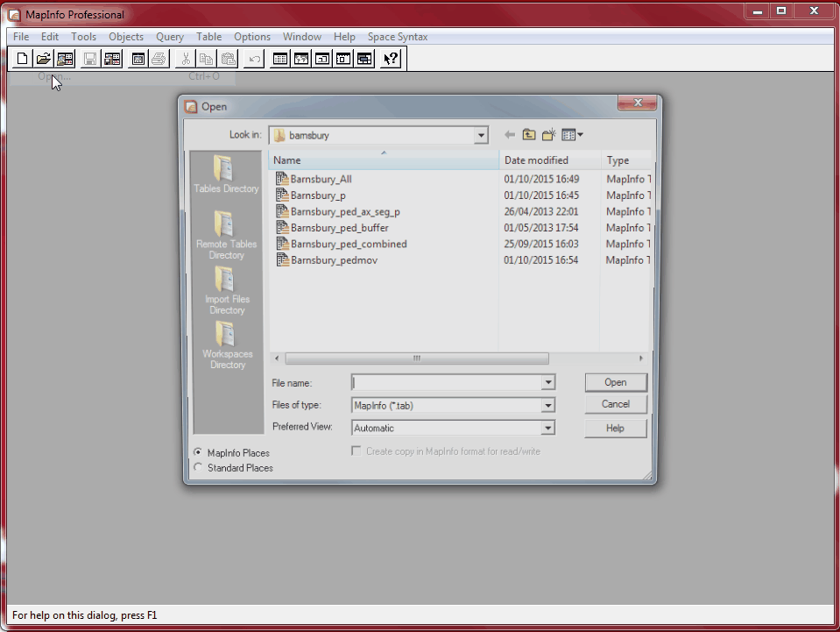The image size is (840, 632).
Task: Click inside the File name text field
Action: (x=447, y=383)
